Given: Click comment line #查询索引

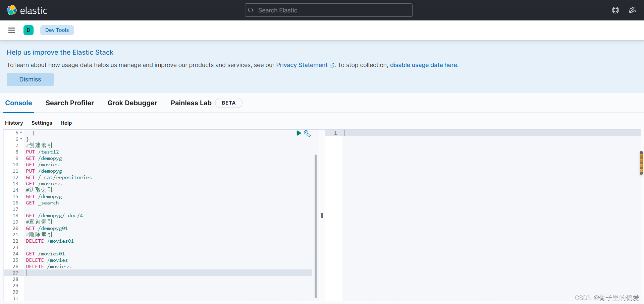Looking at the screenshot, I should [39, 222].
